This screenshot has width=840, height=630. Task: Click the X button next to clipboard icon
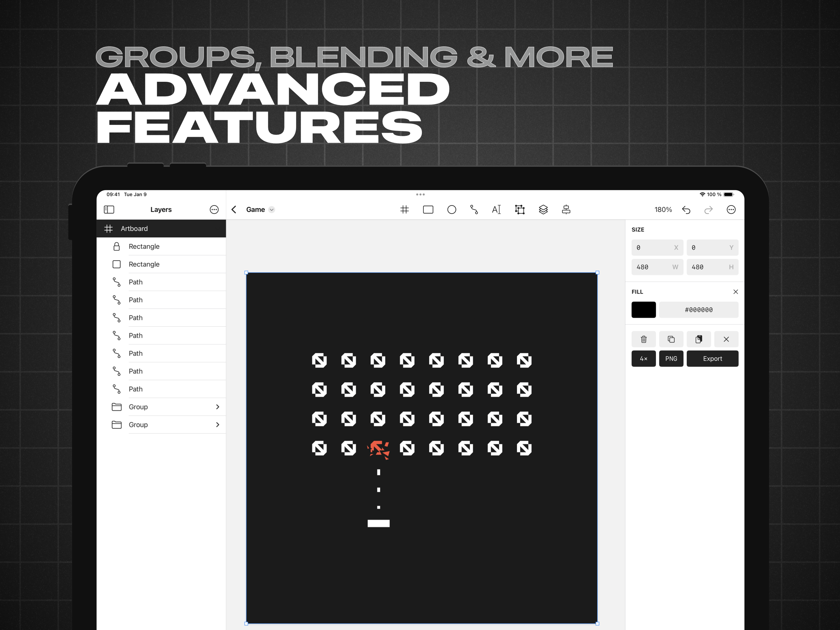click(x=726, y=339)
